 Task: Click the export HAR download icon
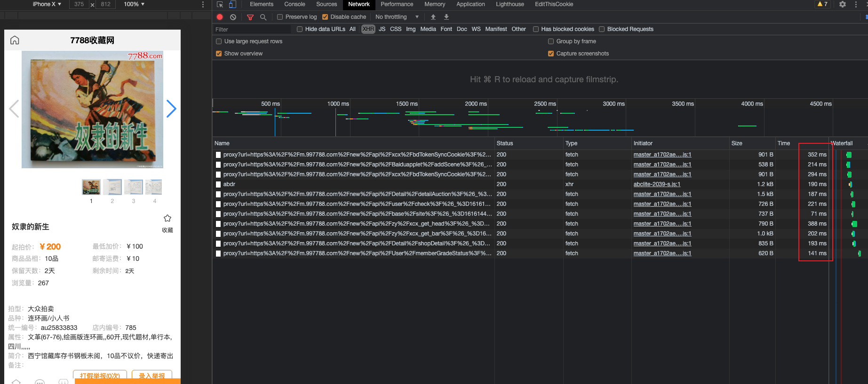(x=446, y=17)
